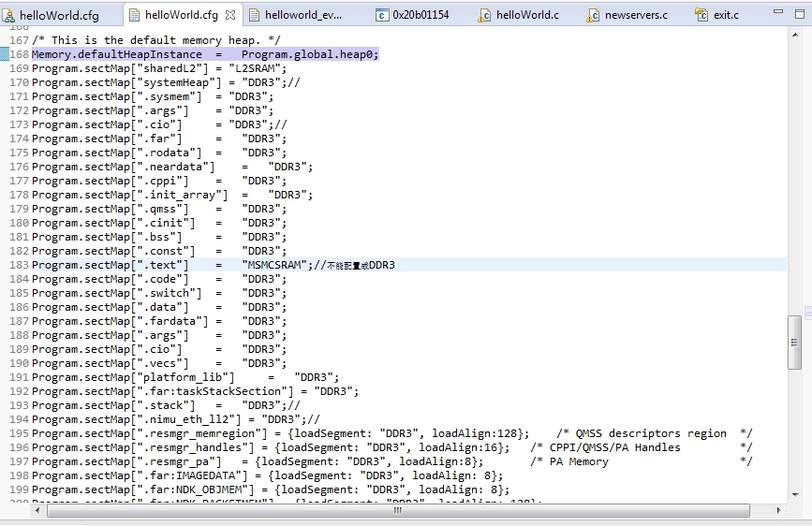Click the horizontal scrollbar thumb
Screen dimensions: 812x526
tap(398, 510)
